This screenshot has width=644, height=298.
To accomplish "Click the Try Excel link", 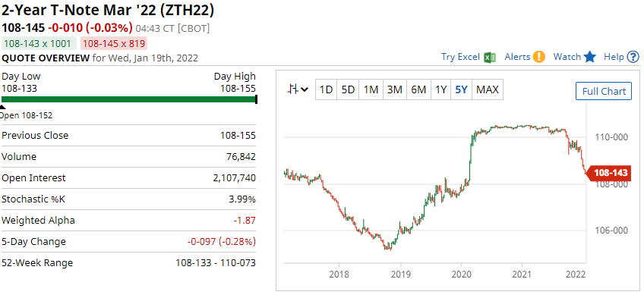I will (460, 57).
